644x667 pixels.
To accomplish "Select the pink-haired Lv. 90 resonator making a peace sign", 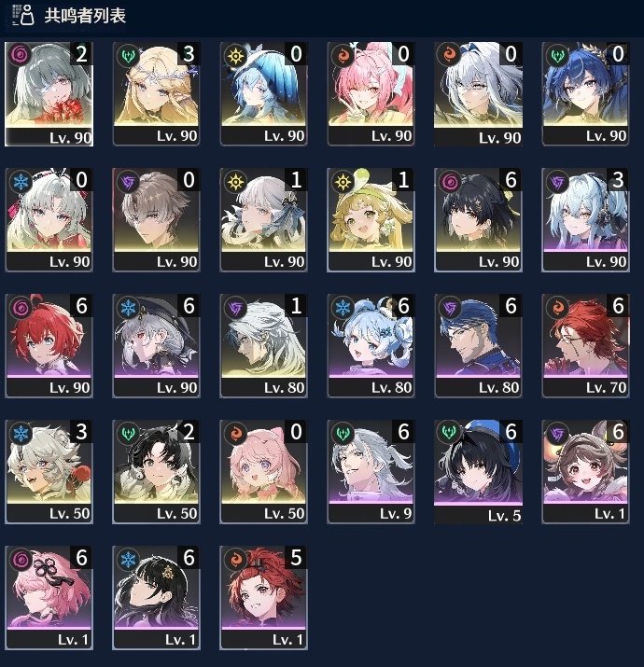I will click(371, 93).
